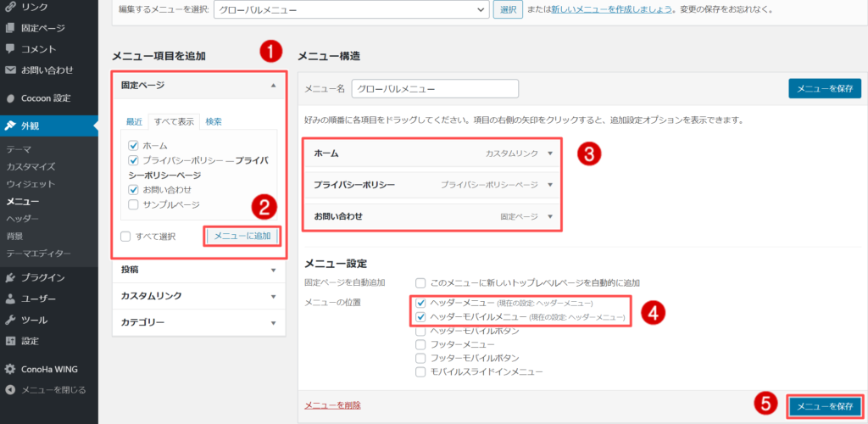The width and height of the screenshot is (868, 424).
Task: Open 背景 in the 外観 submenu
Action: 14,237
